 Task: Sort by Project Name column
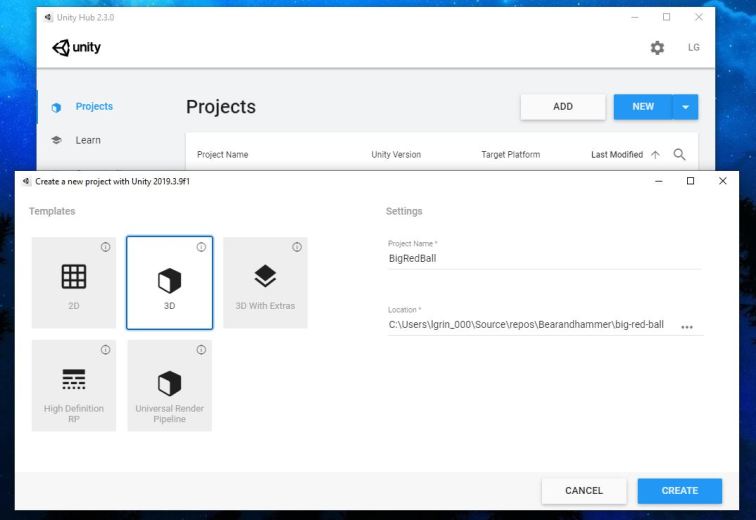point(222,155)
